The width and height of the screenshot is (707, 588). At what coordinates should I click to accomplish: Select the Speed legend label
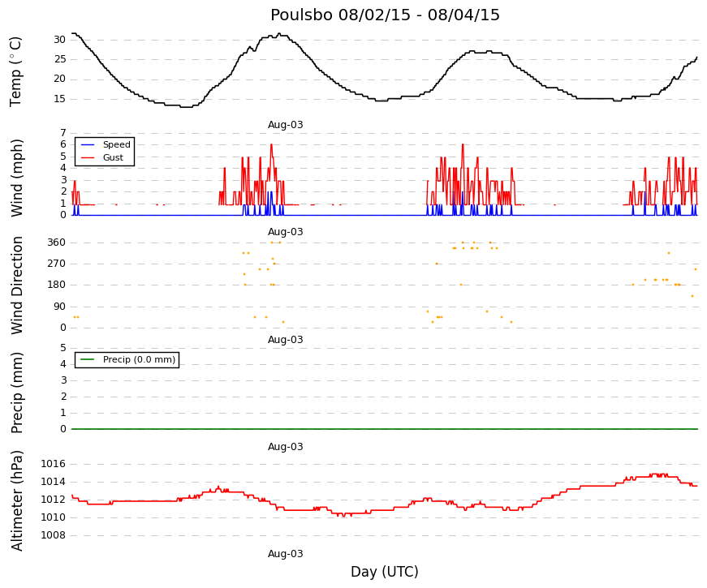pos(116,144)
